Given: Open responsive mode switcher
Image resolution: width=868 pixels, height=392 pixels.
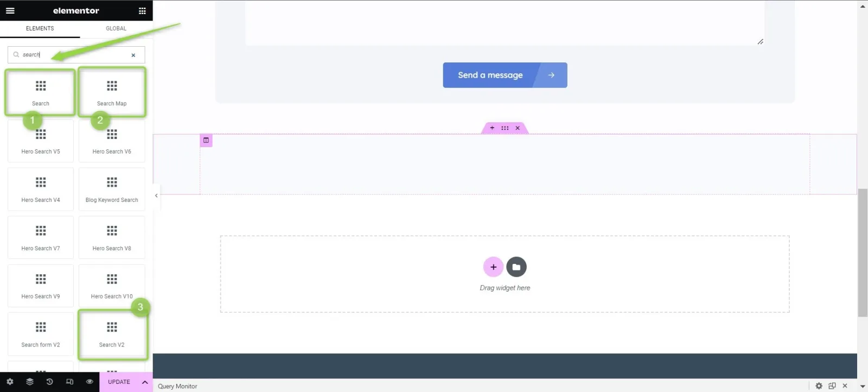Looking at the screenshot, I should (69, 382).
